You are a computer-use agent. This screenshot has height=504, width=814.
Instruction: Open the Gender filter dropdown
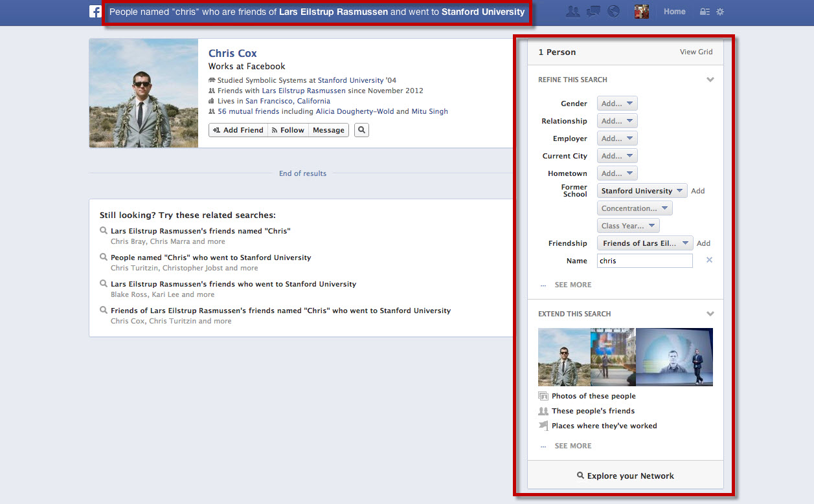pyautogui.click(x=617, y=104)
